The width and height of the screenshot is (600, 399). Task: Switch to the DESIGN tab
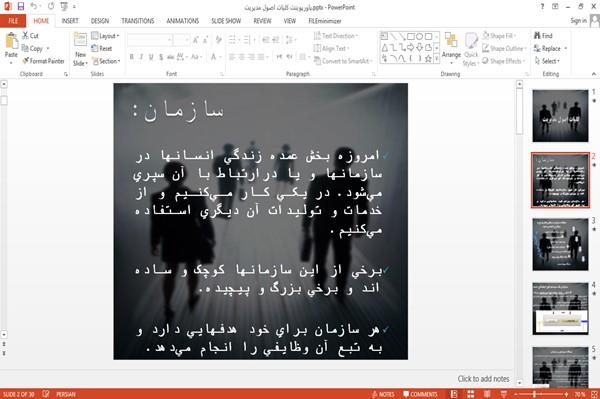(100, 21)
